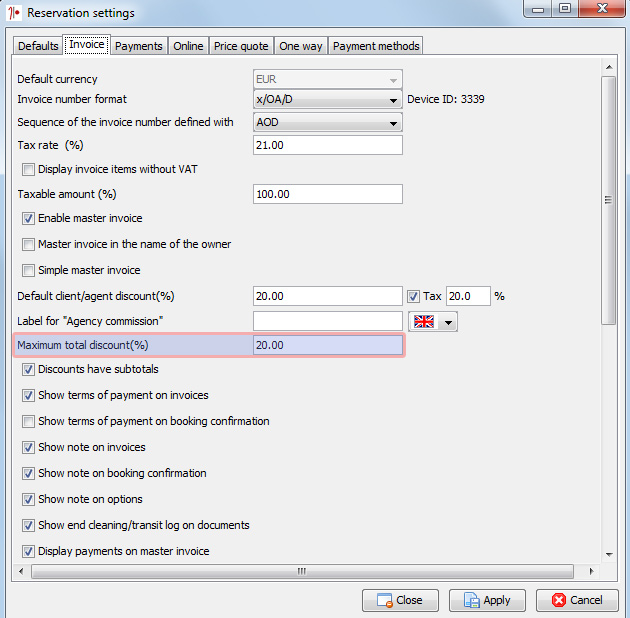The width and height of the screenshot is (630, 618).
Task: Uncheck Discounts have subtotals
Action: (28, 370)
